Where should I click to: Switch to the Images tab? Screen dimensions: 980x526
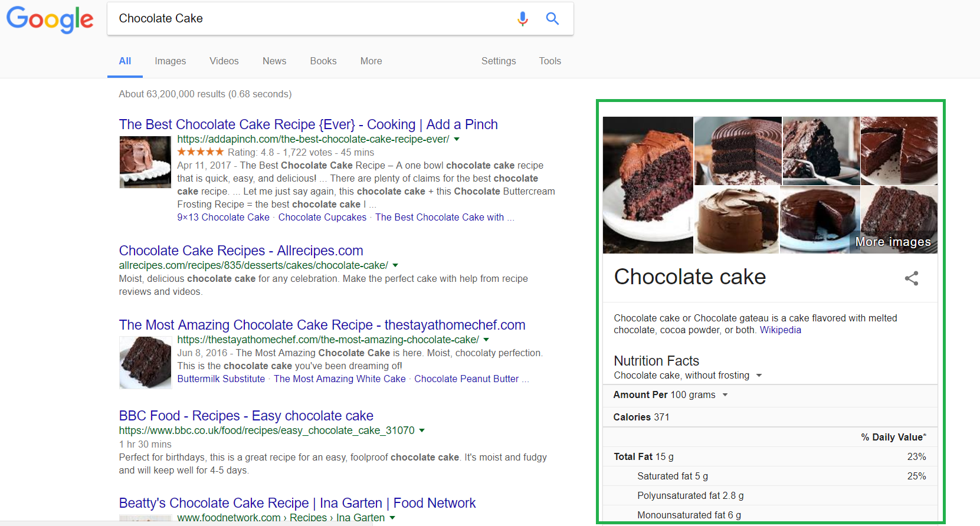tap(170, 61)
